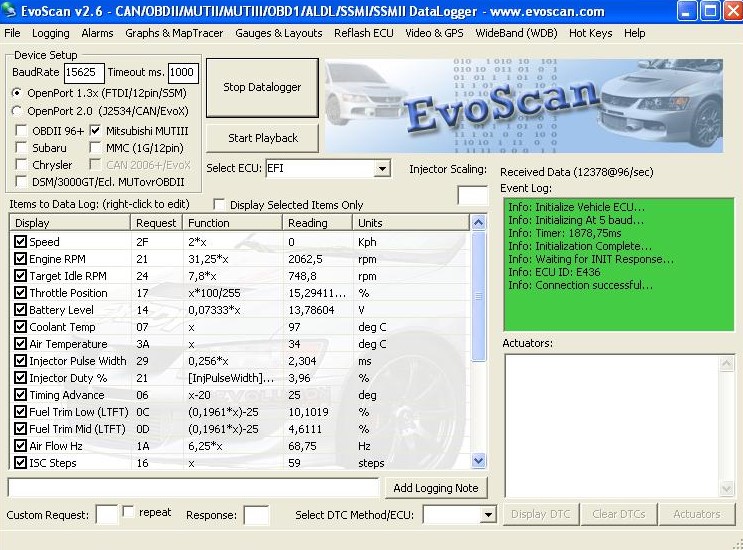743x550 pixels.
Task: Toggle Display Selected Items Only checkbox
Action: tap(219, 204)
